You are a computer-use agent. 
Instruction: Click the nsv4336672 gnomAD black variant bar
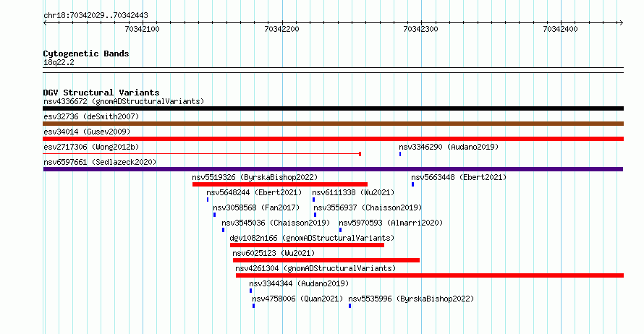pos(333,108)
